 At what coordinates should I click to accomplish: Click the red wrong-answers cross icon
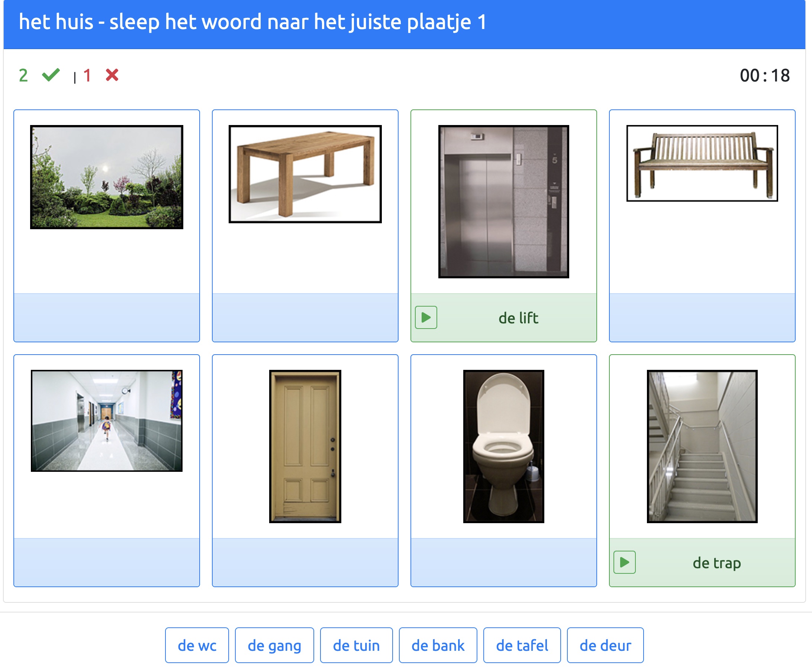pyautogui.click(x=112, y=75)
